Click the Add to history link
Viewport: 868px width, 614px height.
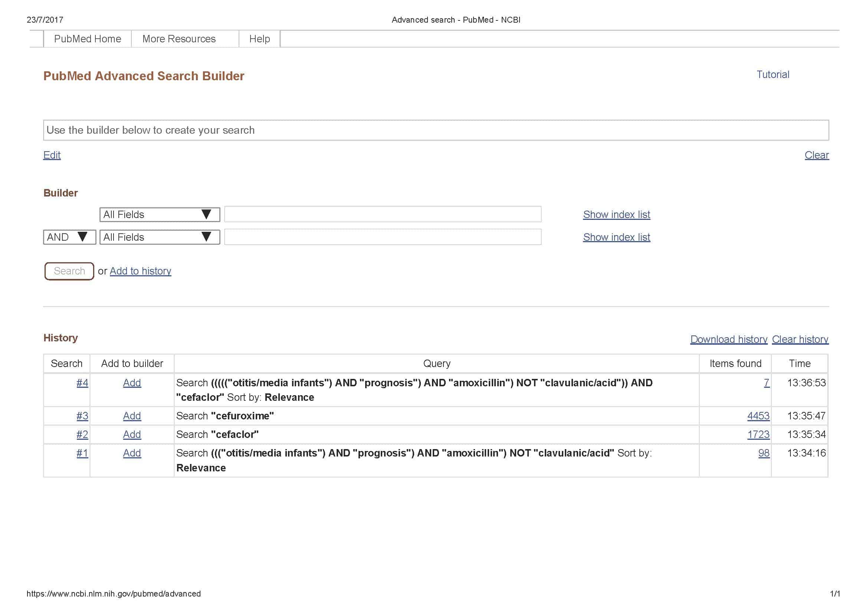tap(140, 271)
